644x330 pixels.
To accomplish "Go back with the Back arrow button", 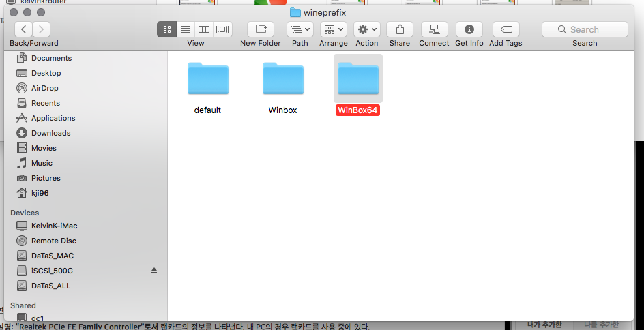I will [23, 29].
